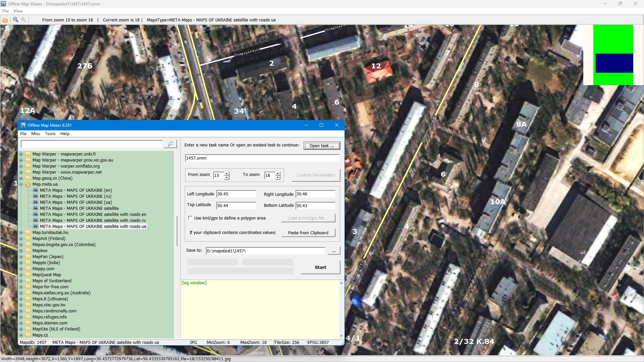This screenshot has width=644, height=362.
Task: Click Paste from Clipboard button
Action: click(x=308, y=233)
